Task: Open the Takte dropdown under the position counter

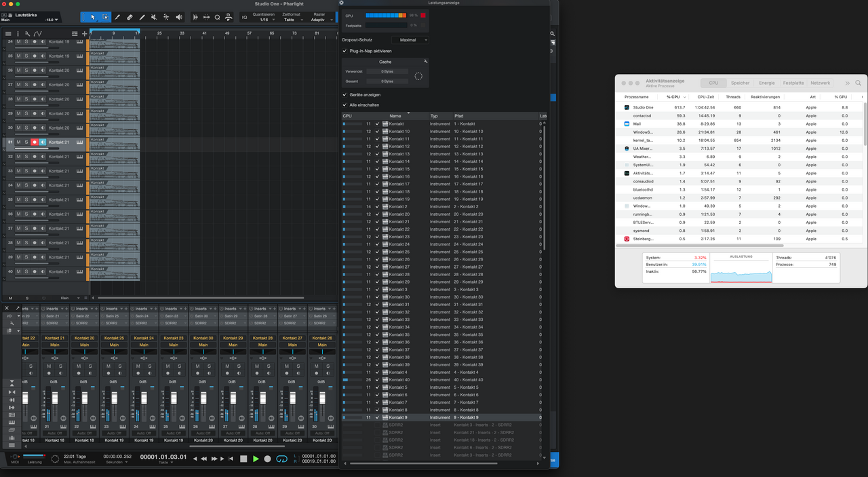Action: [x=165, y=462]
